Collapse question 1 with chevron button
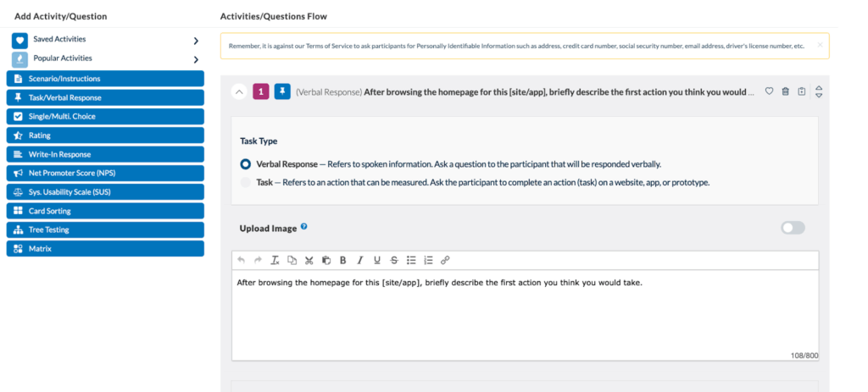Image resolution: width=868 pixels, height=392 pixels. coord(239,91)
